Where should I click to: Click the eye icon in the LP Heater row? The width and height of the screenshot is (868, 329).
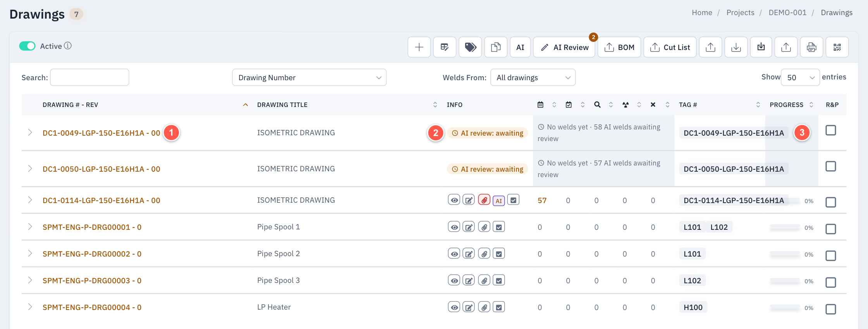[x=454, y=307]
